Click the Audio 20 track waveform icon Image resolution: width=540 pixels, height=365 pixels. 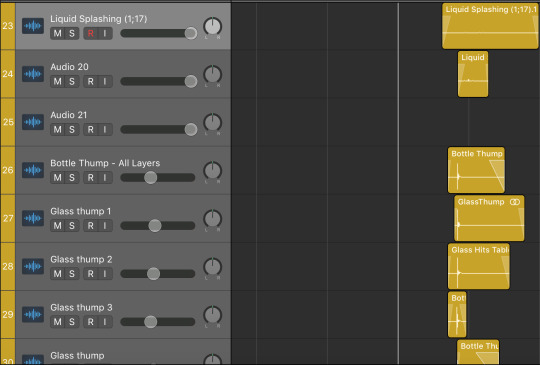(x=33, y=74)
